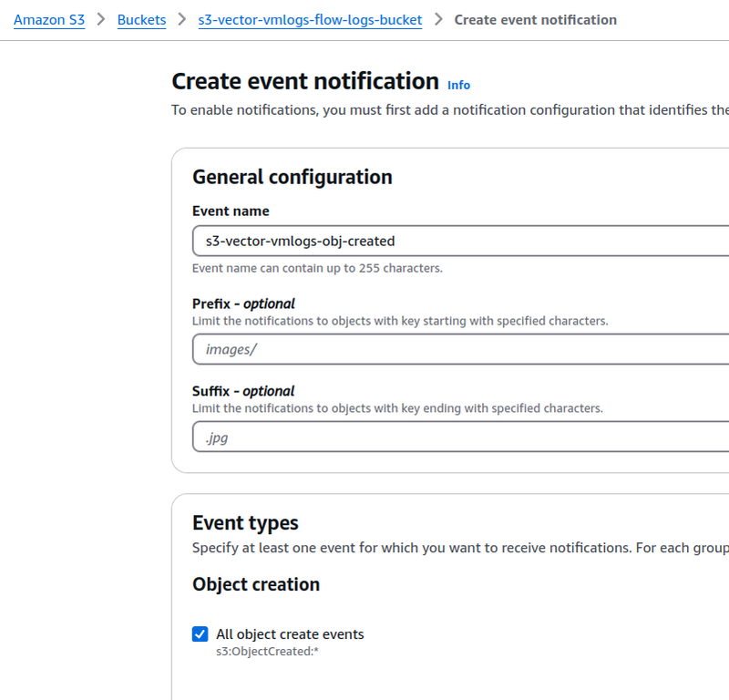
Task: Focus the Suffix field showing .jpg placeholder
Action: pyautogui.click(x=460, y=437)
